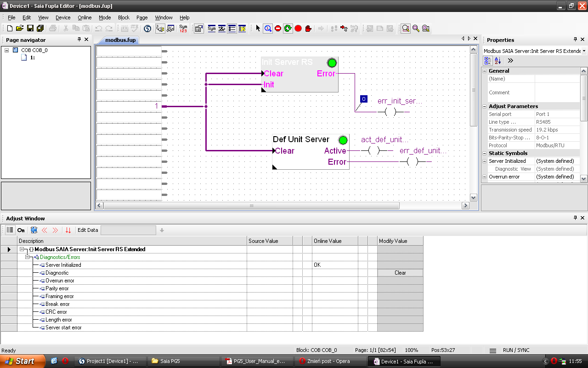
Task: Click the red hand breakpoint icon
Action: tap(308, 29)
